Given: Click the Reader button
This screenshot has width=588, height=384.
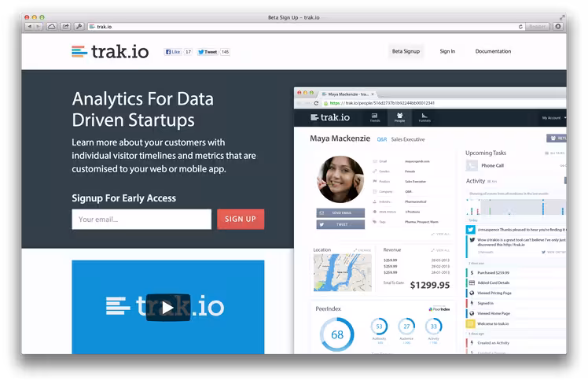Looking at the screenshot, I should click(x=538, y=26).
